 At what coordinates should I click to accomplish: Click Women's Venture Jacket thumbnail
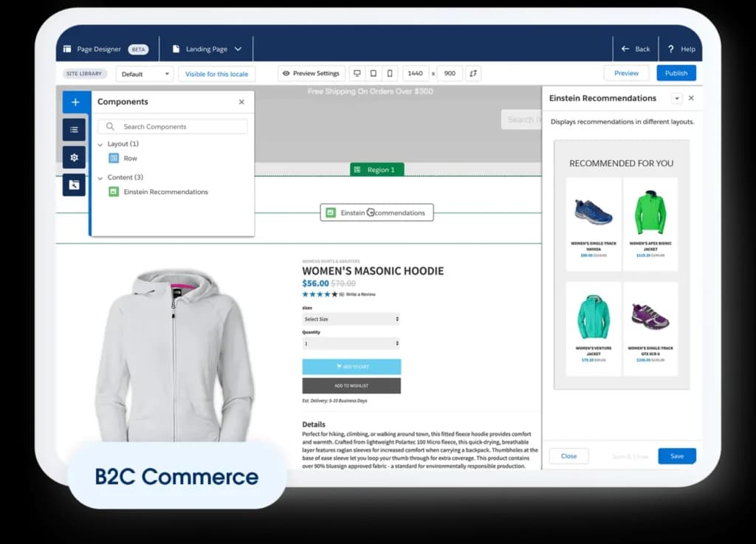tap(594, 317)
